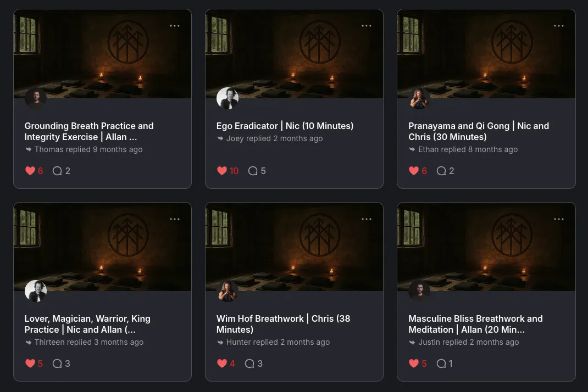This screenshot has width=588, height=392.
Task: Open comments on Pranayama and Qi Gong card
Action: [x=441, y=171]
